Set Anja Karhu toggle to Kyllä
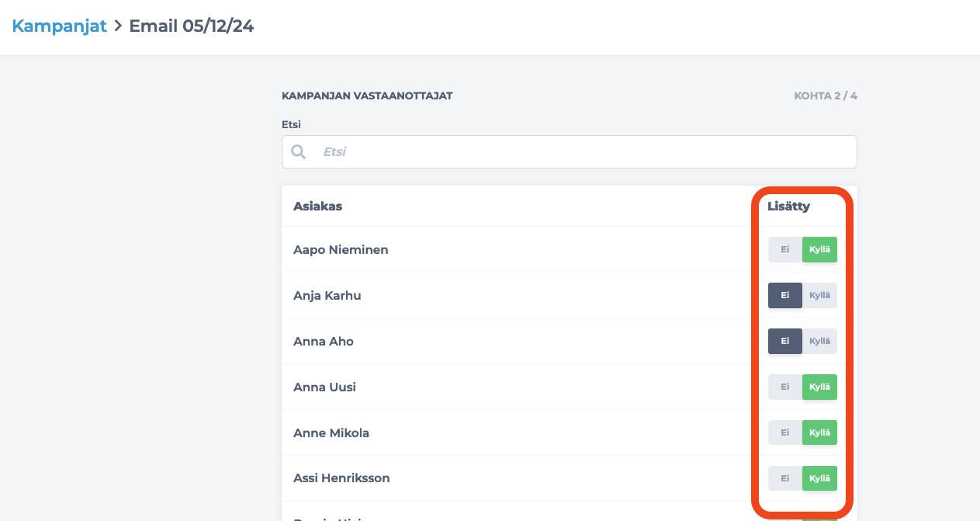 819,296
